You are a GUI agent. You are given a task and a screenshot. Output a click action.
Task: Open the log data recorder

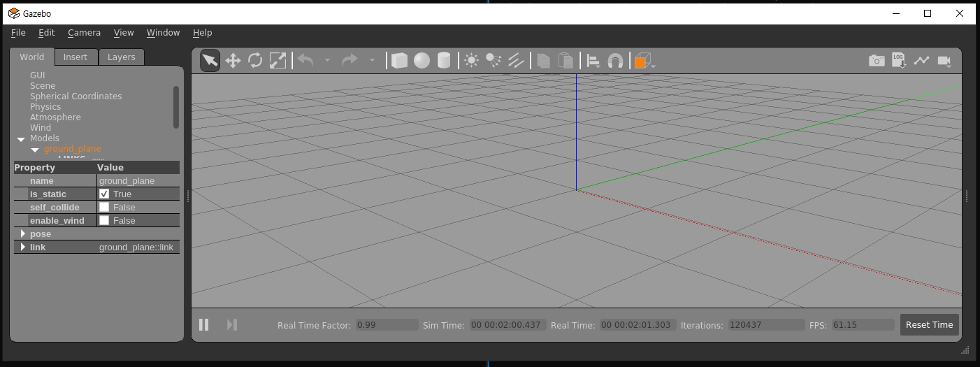click(899, 61)
